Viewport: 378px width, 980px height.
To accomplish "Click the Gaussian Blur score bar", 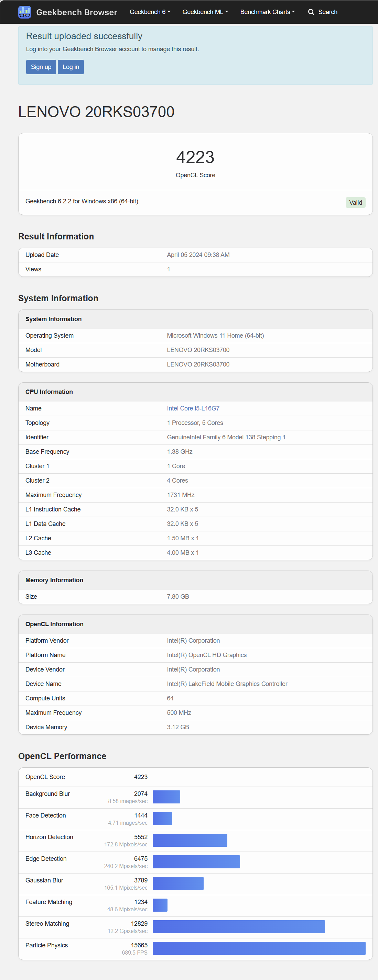I will (178, 883).
